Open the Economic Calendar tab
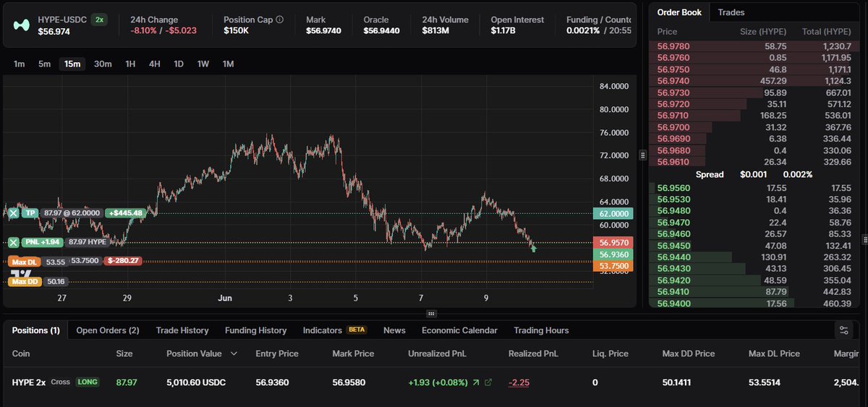 [459, 330]
